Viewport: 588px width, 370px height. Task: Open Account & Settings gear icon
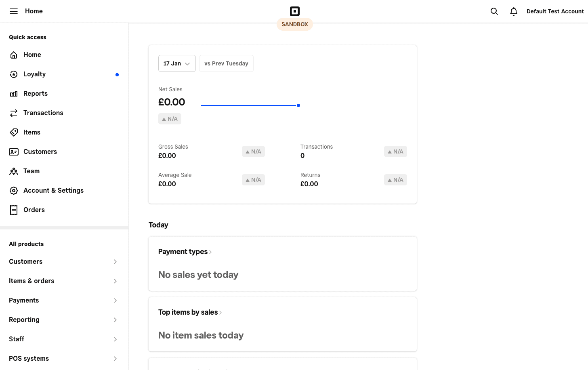13,190
